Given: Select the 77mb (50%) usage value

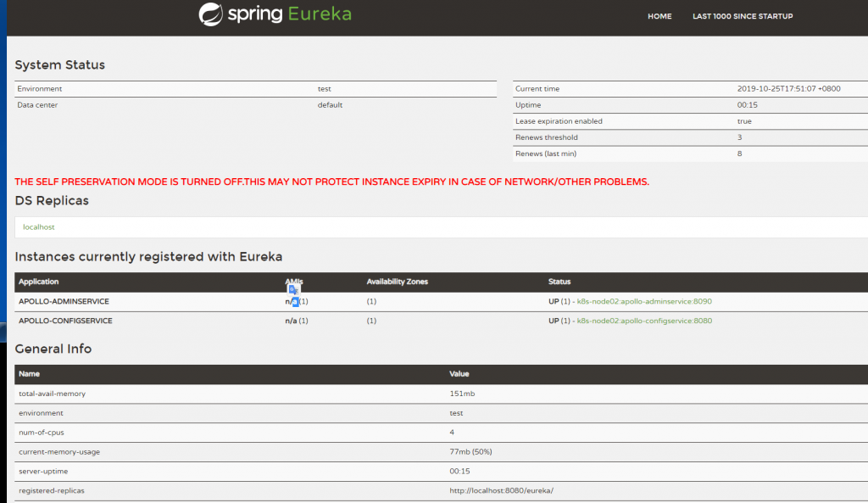Looking at the screenshot, I should coord(470,451).
